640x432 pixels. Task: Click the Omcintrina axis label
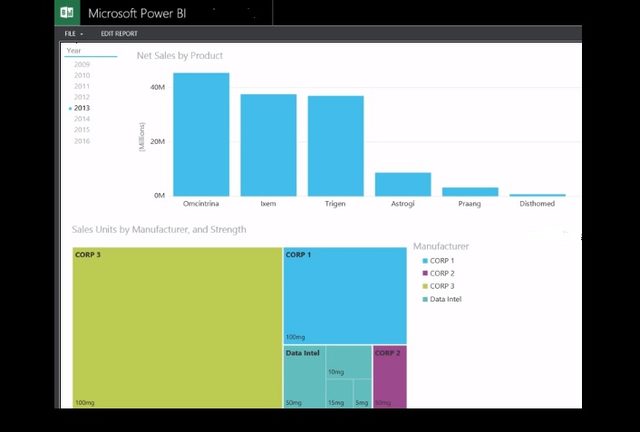(201, 203)
